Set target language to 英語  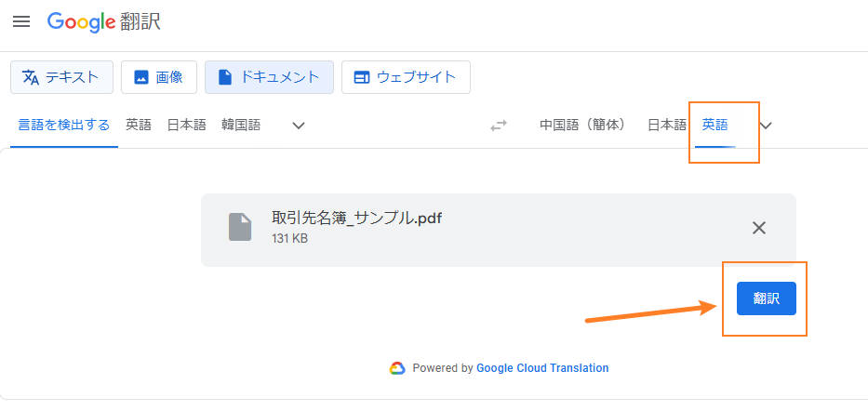pyautogui.click(x=715, y=125)
